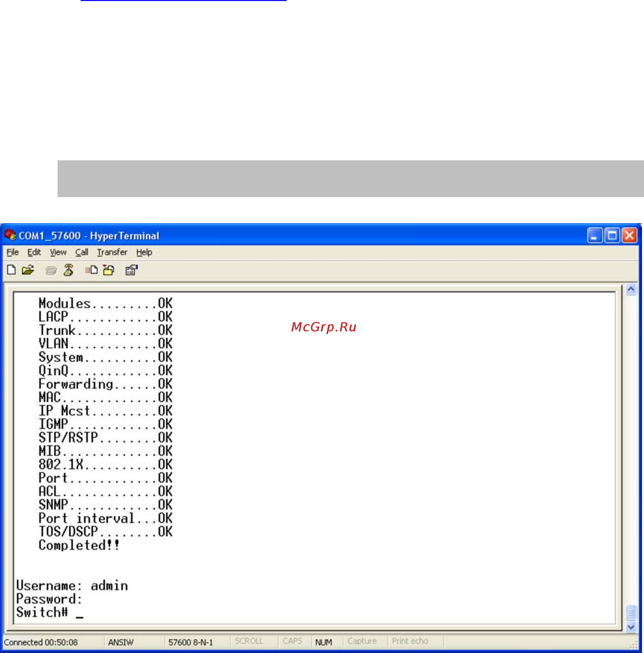
Task: Click the 'Password:' terminal line
Action: click(49, 599)
